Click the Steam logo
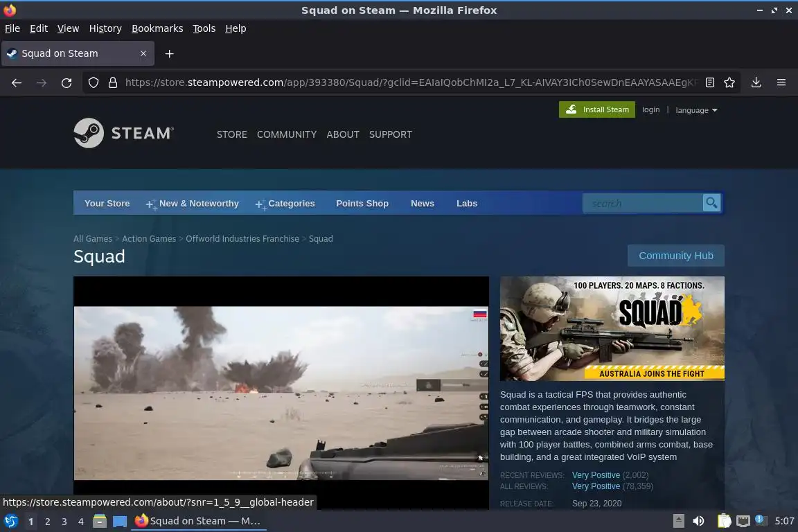 point(124,133)
